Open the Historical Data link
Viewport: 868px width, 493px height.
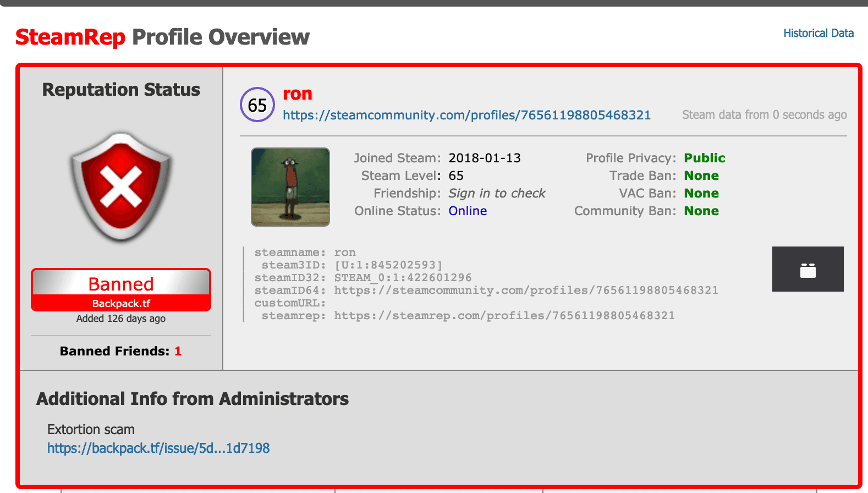point(818,33)
